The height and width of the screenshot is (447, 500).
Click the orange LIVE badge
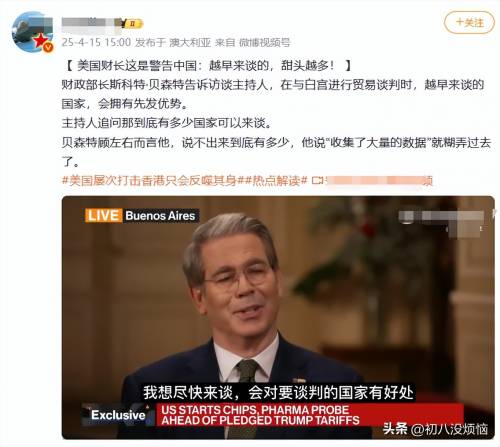tap(103, 216)
